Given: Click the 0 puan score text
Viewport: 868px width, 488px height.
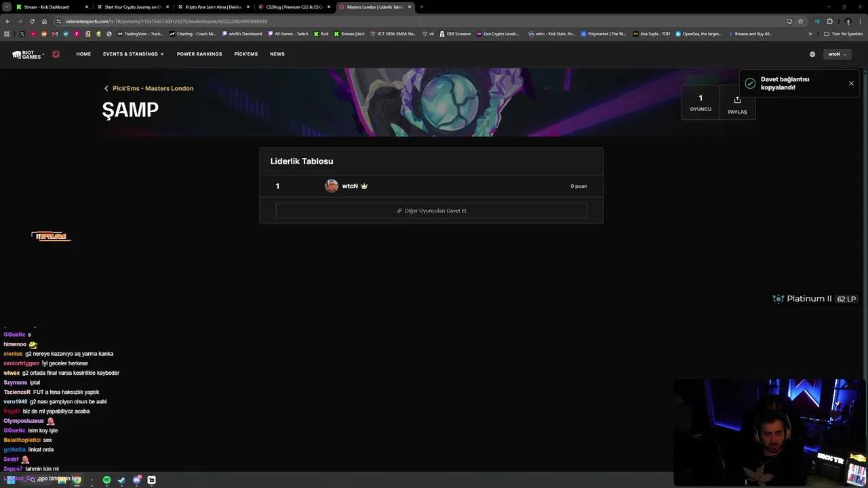Looking at the screenshot, I should [x=578, y=186].
